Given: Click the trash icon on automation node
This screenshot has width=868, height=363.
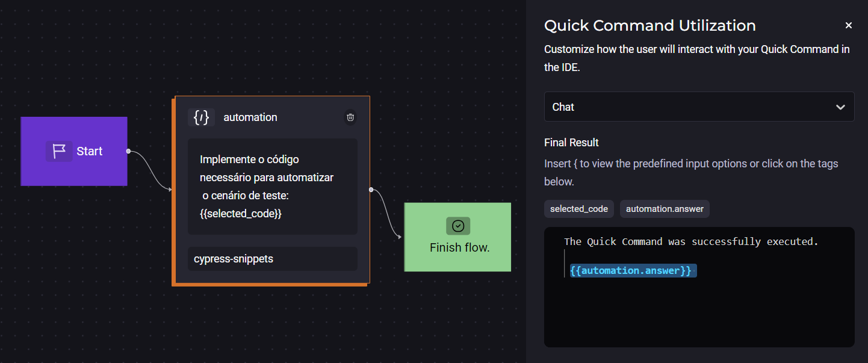Looking at the screenshot, I should coord(350,117).
